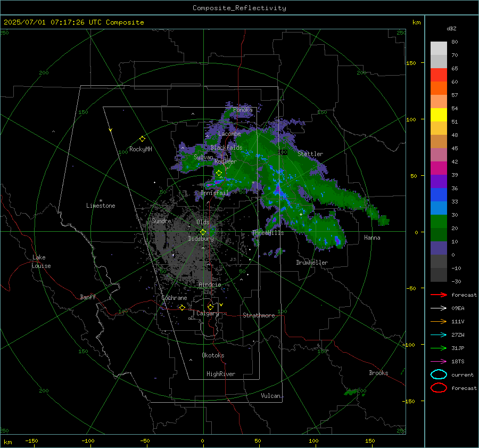Click the magenta swatch in dBZ scale

(439, 168)
